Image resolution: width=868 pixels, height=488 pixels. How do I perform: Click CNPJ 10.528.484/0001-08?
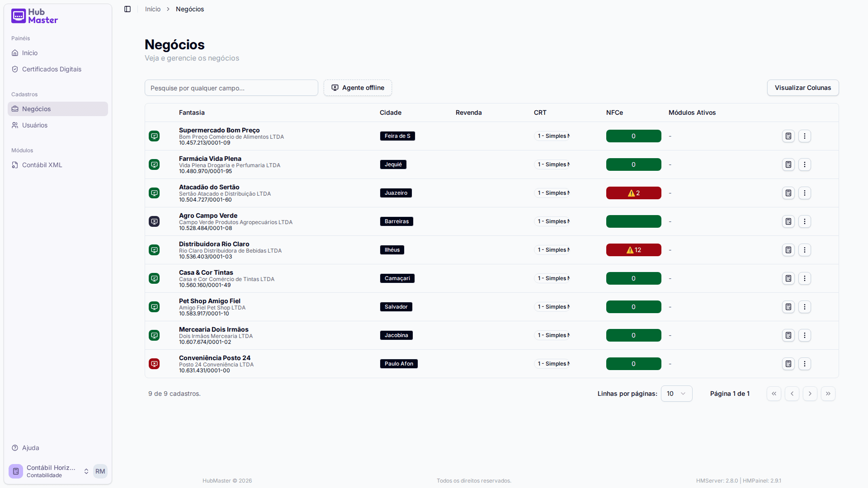[x=205, y=228]
